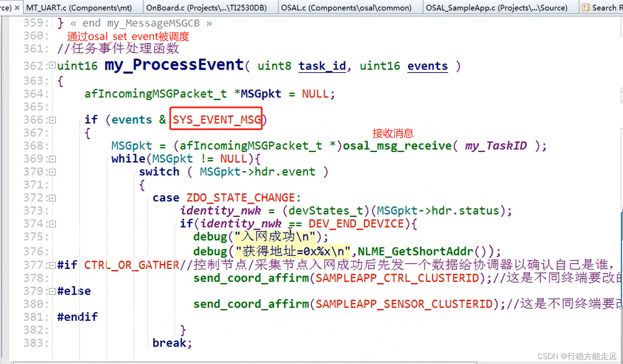Click DEV_END_DEVICE constant

coord(356,224)
